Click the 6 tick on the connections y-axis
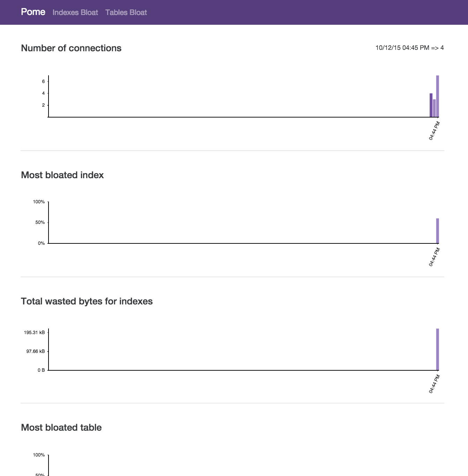This screenshot has width=468, height=476. pyautogui.click(x=44, y=81)
